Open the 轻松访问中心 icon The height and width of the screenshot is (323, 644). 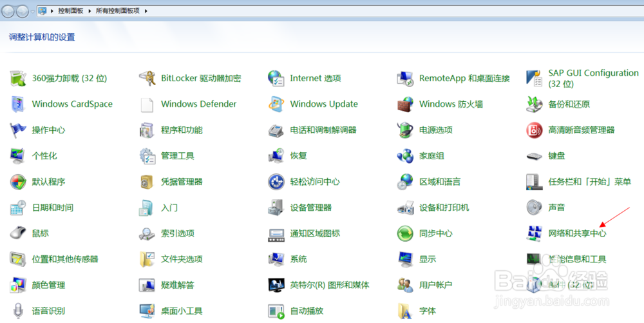click(276, 182)
